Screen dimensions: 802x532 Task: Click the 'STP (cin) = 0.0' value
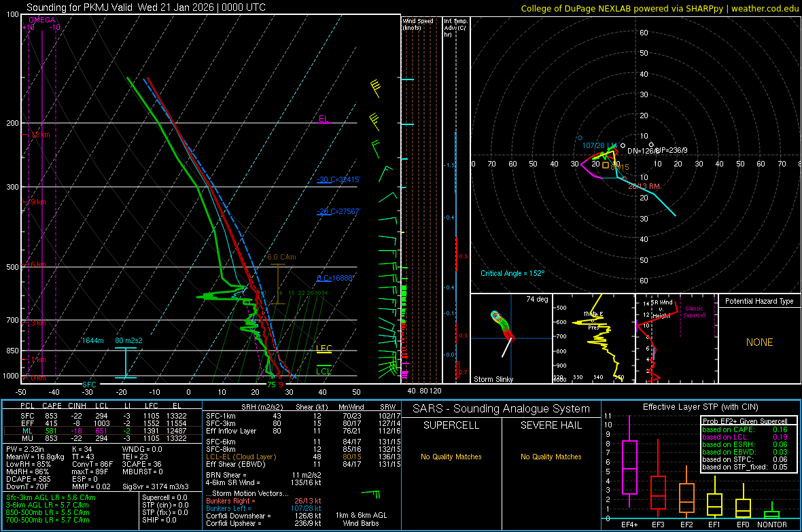(x=165, y=505)
